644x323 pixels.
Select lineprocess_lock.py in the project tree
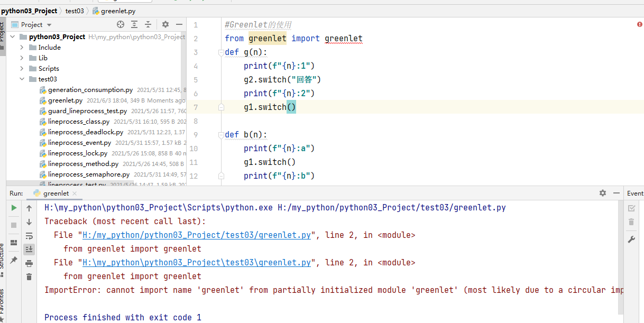(78, 153)
